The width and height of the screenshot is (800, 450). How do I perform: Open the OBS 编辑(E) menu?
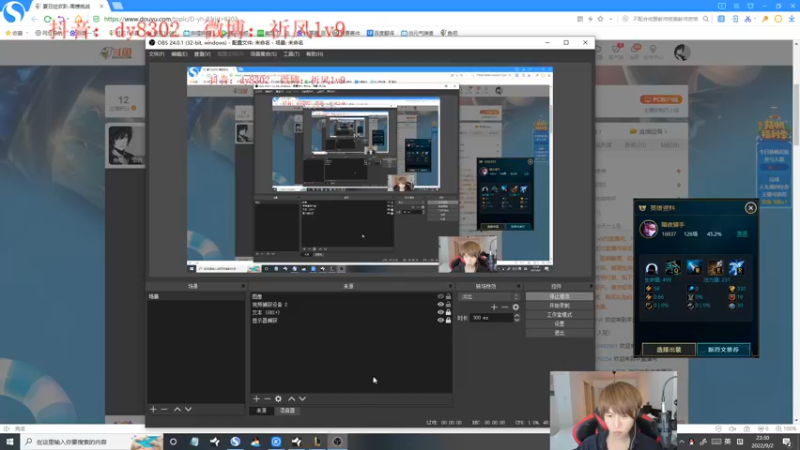(x=179, y=54)
